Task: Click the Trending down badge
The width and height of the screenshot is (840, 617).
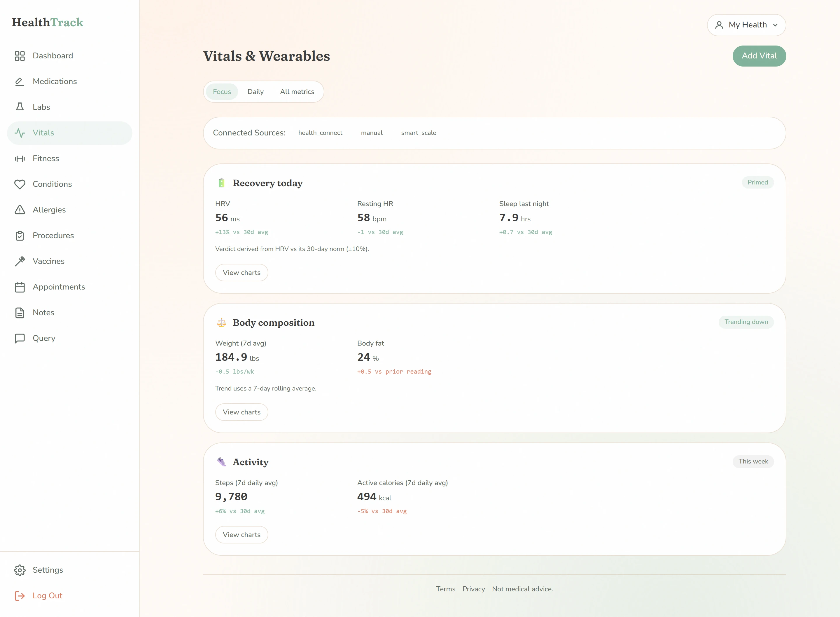Action: (746, 322)
